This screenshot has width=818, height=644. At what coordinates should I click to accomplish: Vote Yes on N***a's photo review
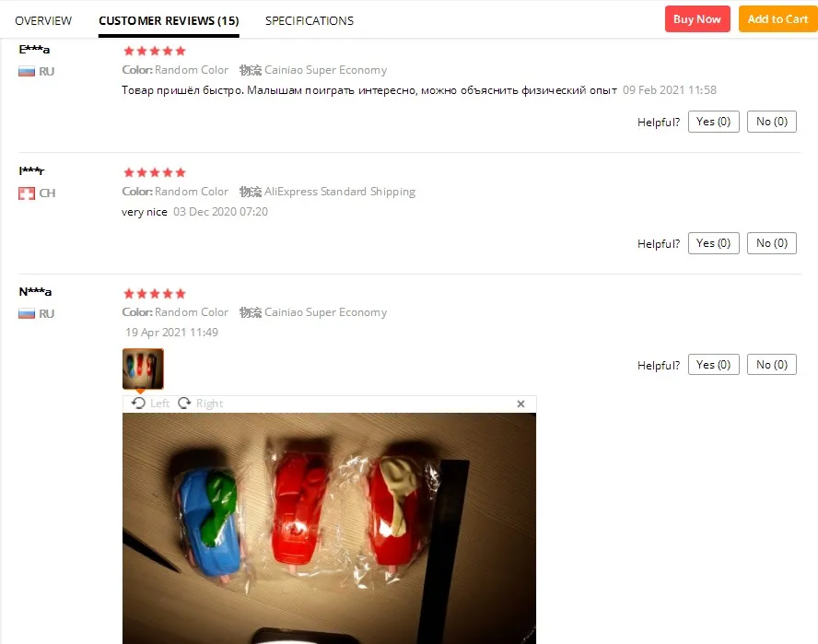[714, 365]
